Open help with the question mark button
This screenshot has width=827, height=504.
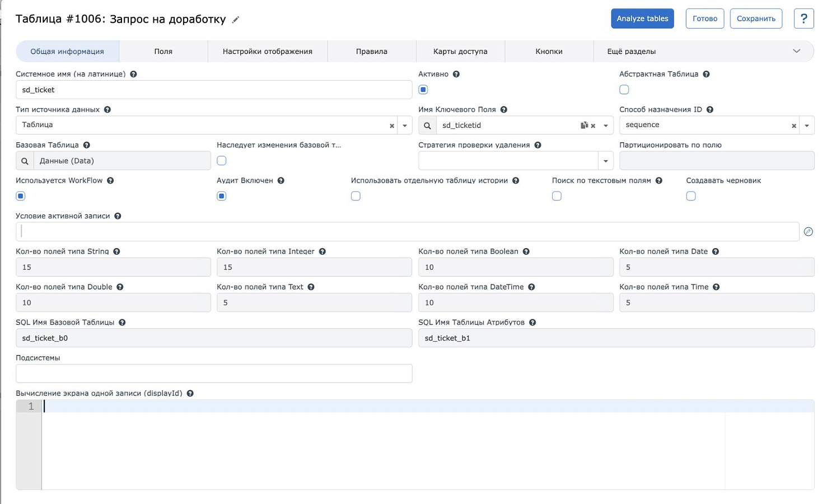tap(803, 18)
